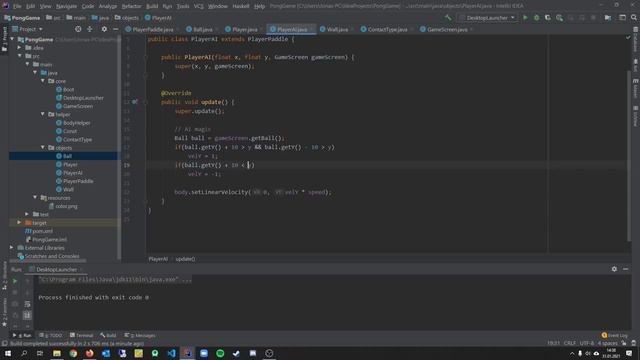640x360 pixels.
Task: Open taskbar File Explorer
Action: [x=57, y=353]
